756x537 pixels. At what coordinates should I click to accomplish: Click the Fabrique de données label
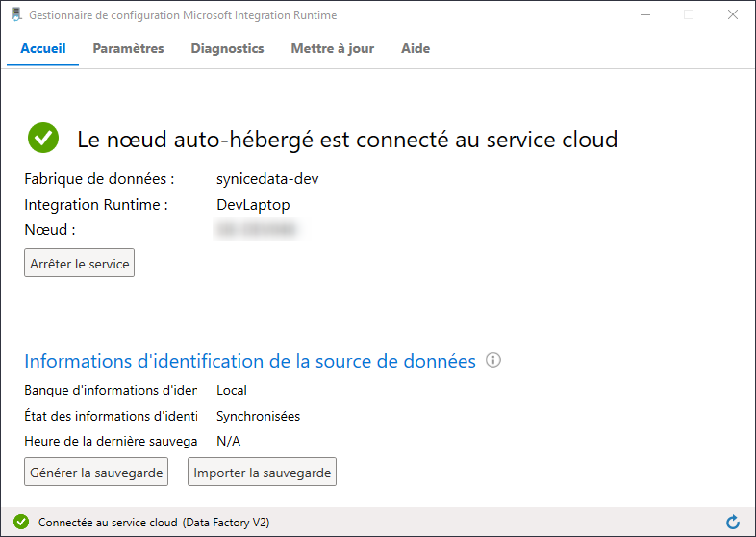click(x=99, y=179)
